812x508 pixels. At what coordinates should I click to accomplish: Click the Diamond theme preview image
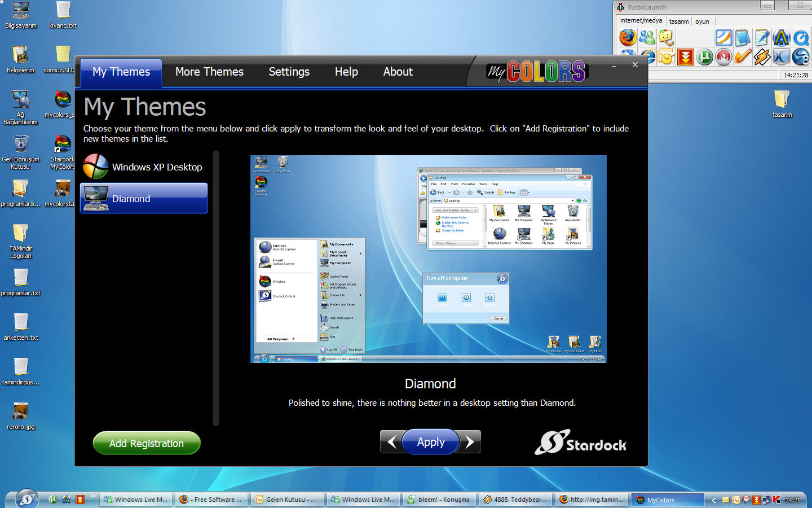tap(428, 259)
